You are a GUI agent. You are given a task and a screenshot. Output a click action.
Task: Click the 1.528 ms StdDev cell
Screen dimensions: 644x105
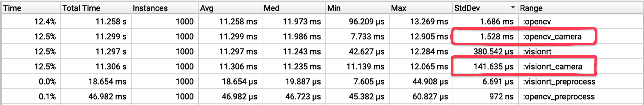(x=497, y=37)
